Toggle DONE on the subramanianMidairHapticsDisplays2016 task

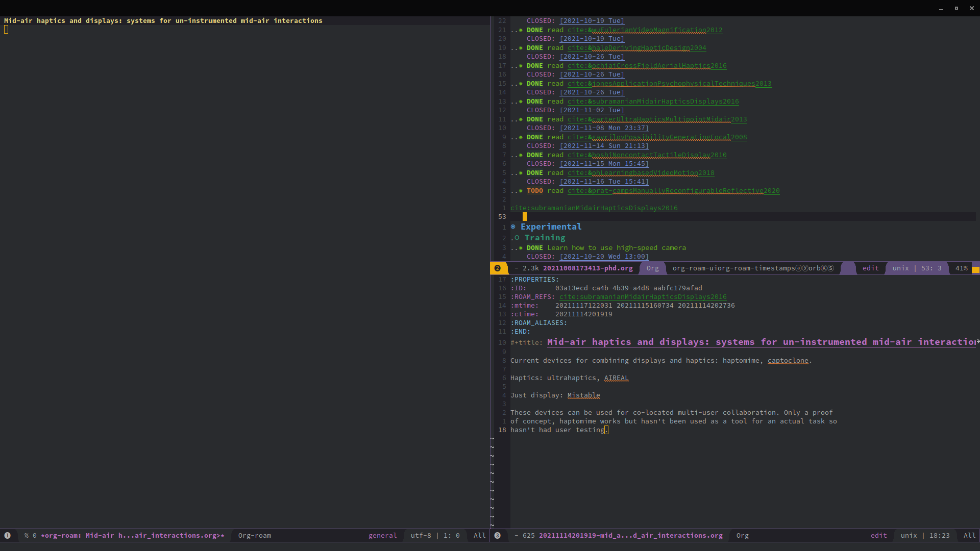click(535, 102)
